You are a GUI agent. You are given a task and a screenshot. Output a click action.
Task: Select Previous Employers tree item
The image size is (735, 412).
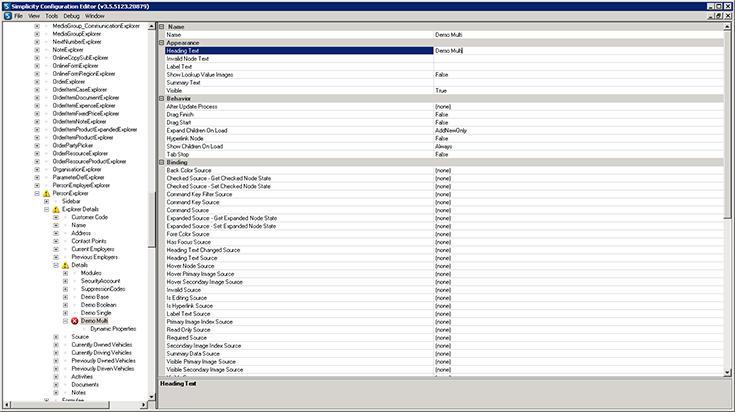(x=95, y=257)
